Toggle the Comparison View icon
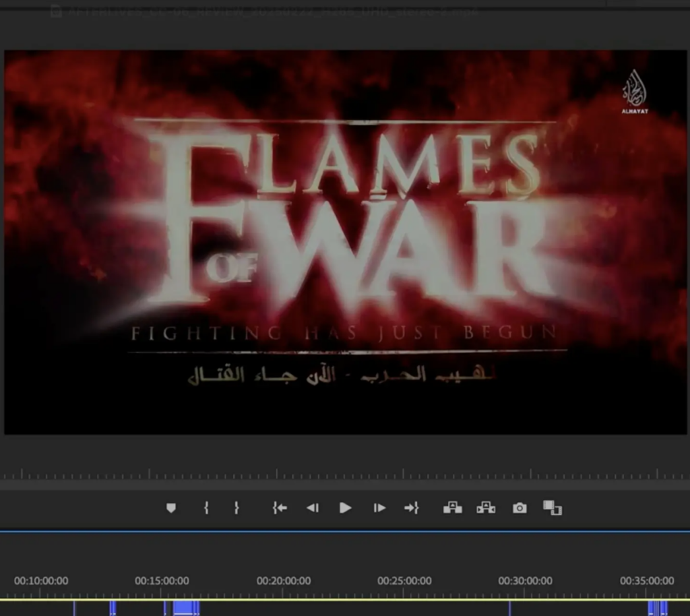The image size is (690, 616). 553,508
